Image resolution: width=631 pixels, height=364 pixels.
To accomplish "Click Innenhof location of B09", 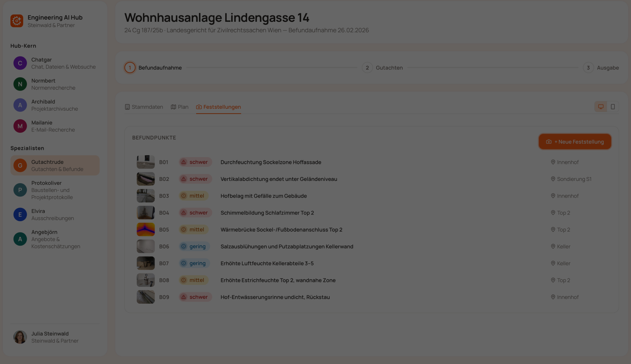I will 565,297.
